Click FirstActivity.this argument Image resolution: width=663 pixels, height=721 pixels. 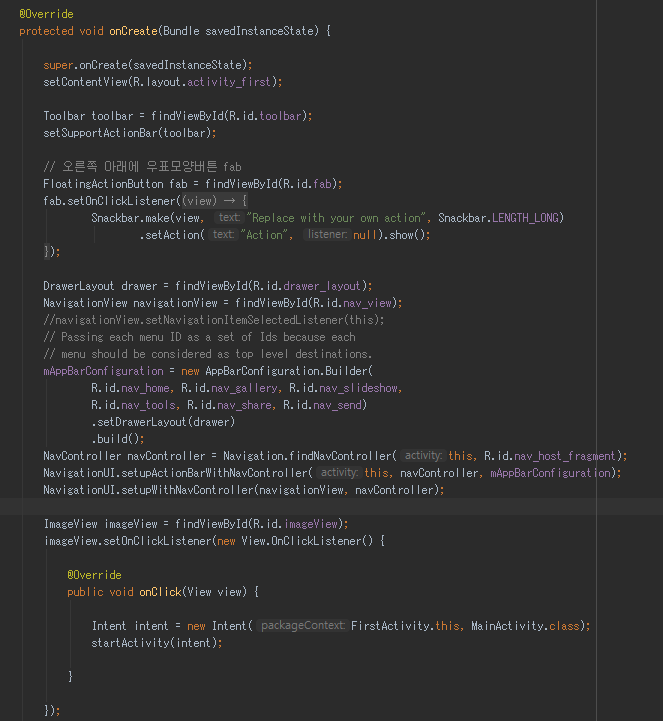[405, 626]
